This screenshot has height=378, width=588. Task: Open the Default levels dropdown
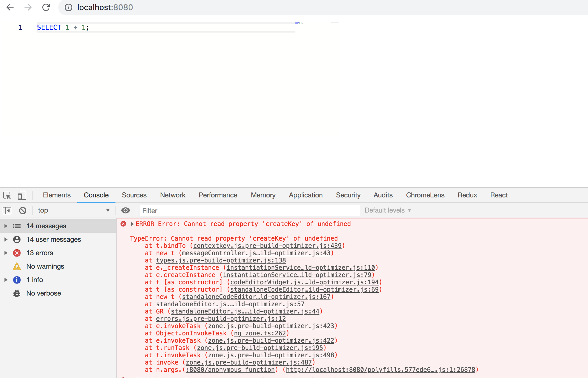click(x=388, y=210)
